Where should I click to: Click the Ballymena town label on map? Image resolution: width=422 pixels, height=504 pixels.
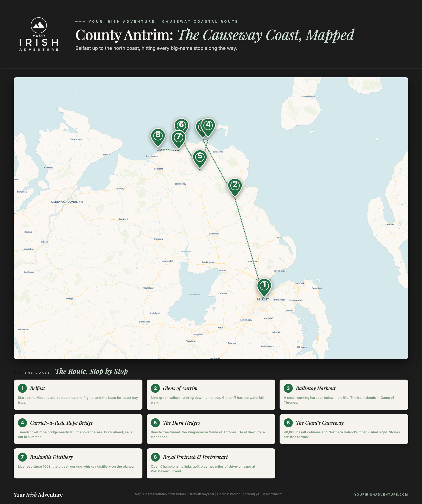coord(214,234)
